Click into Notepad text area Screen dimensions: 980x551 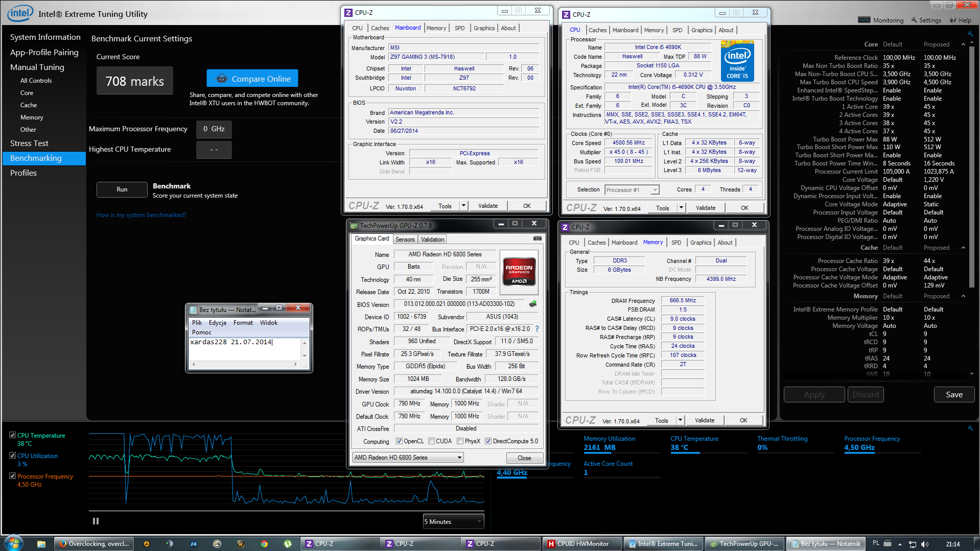tap(244, 349)
